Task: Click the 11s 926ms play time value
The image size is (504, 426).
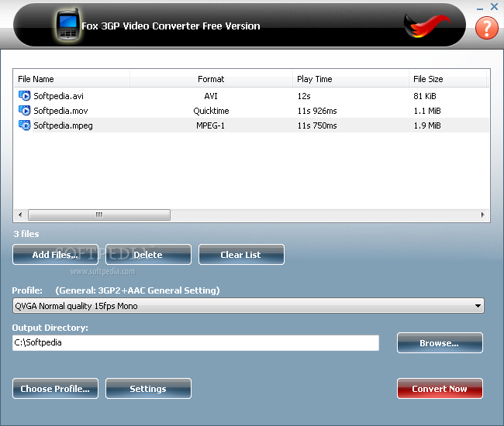Action: pos(317,111)
